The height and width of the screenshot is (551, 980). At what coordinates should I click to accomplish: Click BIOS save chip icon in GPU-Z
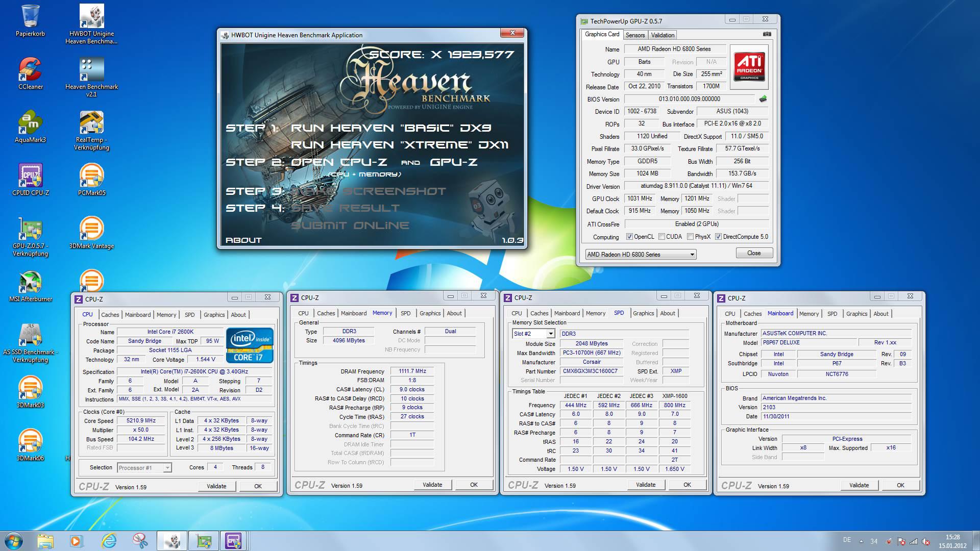(763, 99)
